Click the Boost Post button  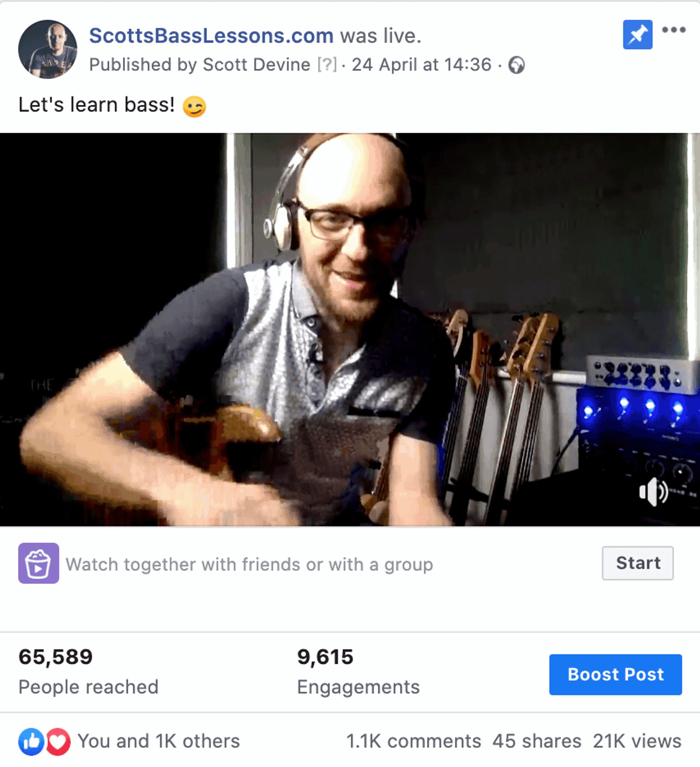[615, 674]
